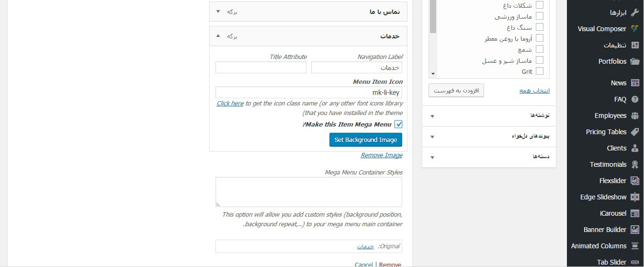Viewport: 644px width, 267px height.
Task: Click the Edge Slideshow icon
Action: point(635,197)
